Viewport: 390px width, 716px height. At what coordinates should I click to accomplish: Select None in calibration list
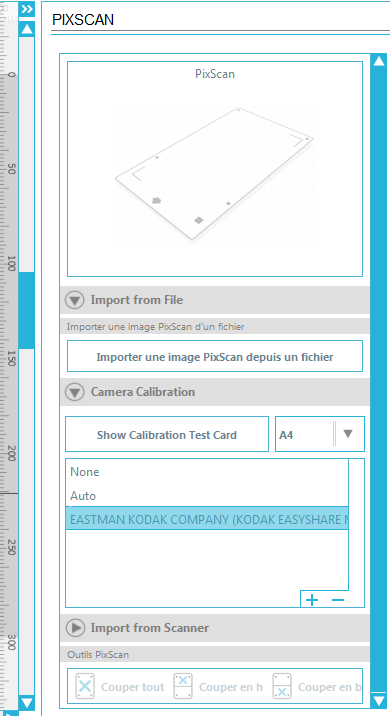pyautogui.click(x=207, y=472)
